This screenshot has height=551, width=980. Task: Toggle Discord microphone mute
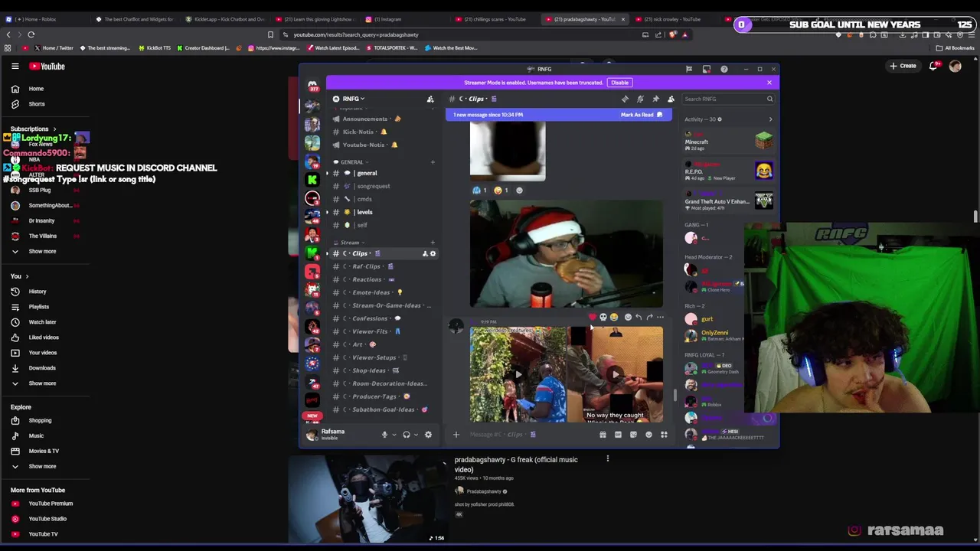coord(384,435)
